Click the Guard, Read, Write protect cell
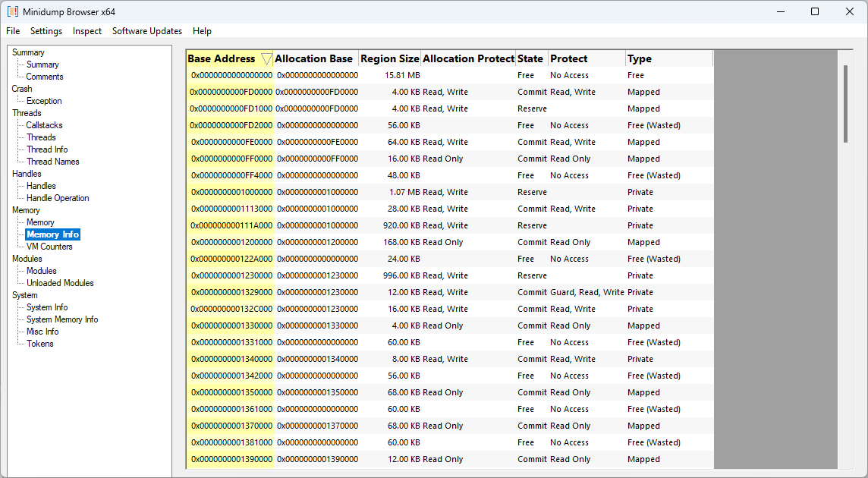The width and height of the screenshot is (868, 478). click(587, 292)
